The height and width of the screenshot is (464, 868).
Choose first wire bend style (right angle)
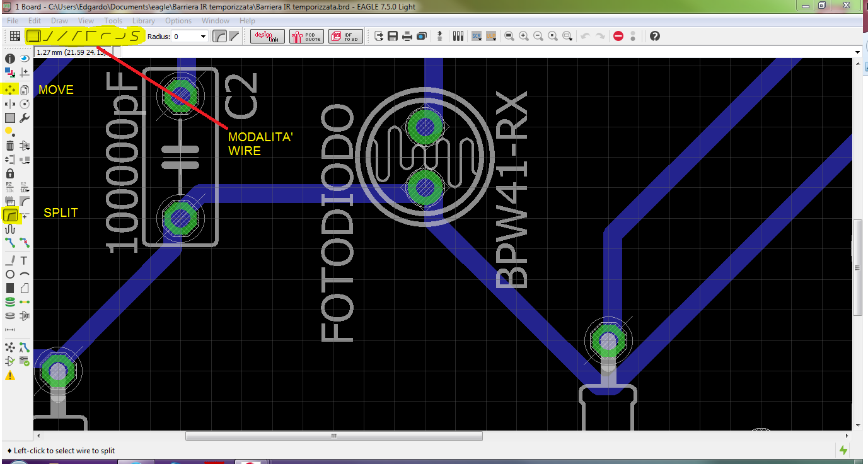click(34, 36)
